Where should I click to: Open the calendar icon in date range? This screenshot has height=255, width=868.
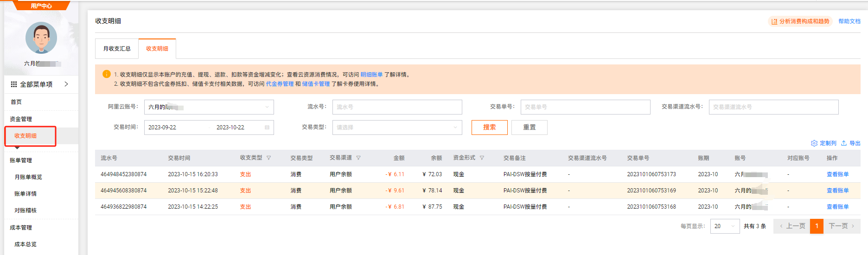pos(267,127)
